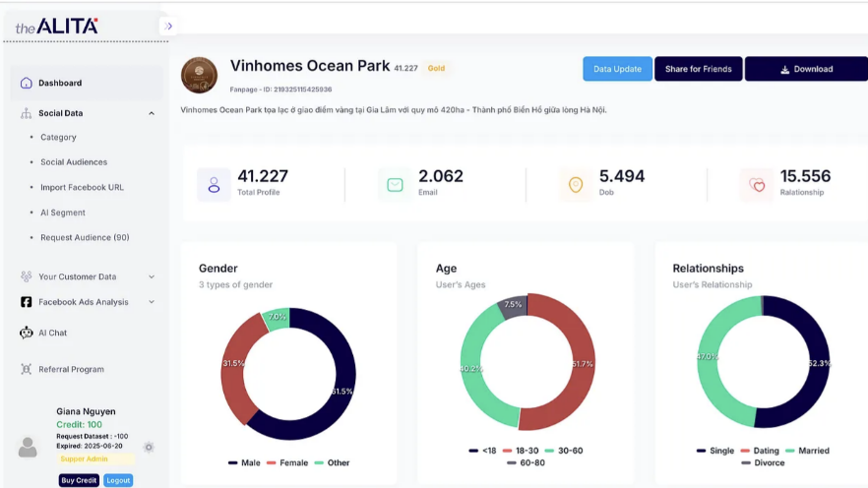Open the AI Chat robot icon
The image size is (868, 488).
(26, 333)
